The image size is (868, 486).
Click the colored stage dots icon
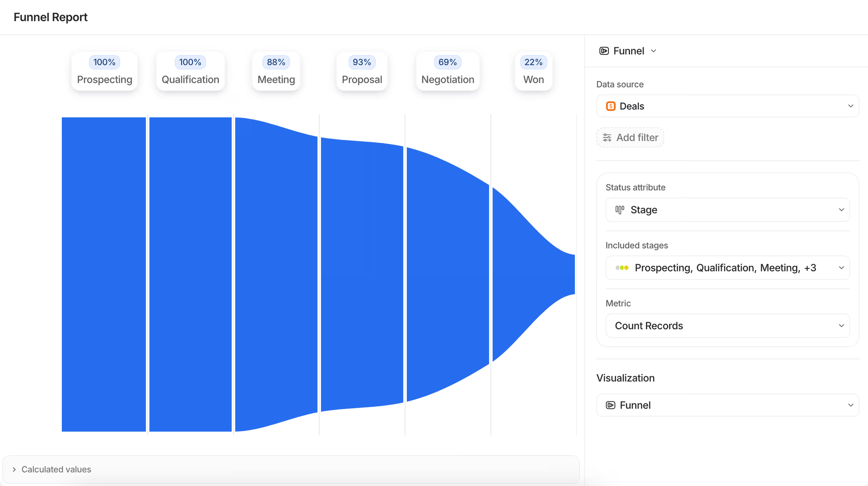point(622,268)
